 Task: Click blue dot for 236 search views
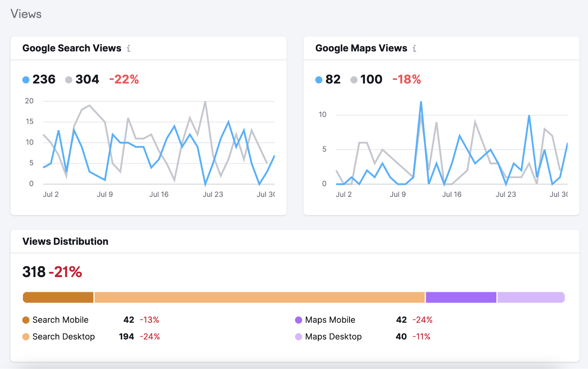pos(26,79)
